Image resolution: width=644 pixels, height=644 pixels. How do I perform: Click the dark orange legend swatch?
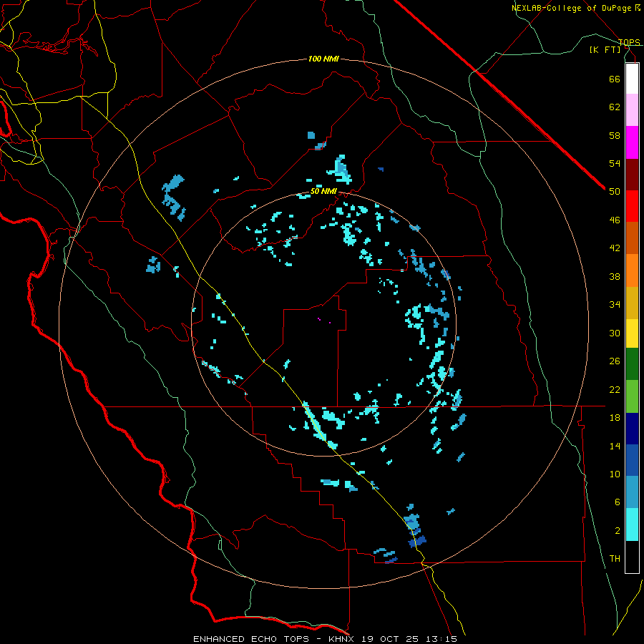[632, 238]
